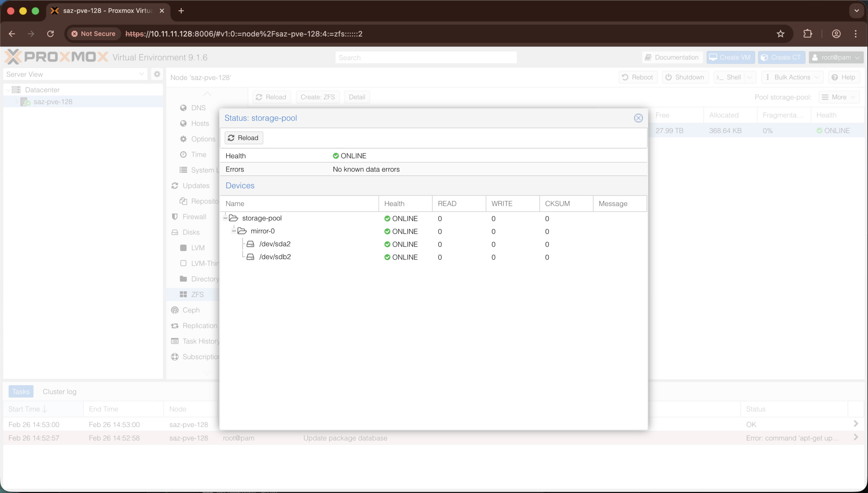Viewport: 868px width, 493px height.
Task: Select the Tasks tab
Action: [x=21, y=392]
